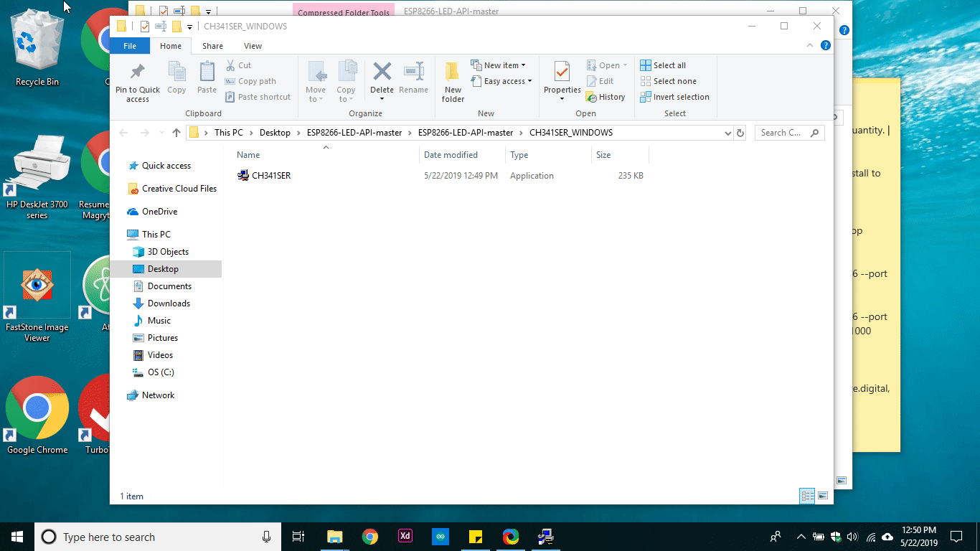Click the Start button
The height and width of the screenshot is (551, 980).
pyautogui.click(x=17, y=537)
